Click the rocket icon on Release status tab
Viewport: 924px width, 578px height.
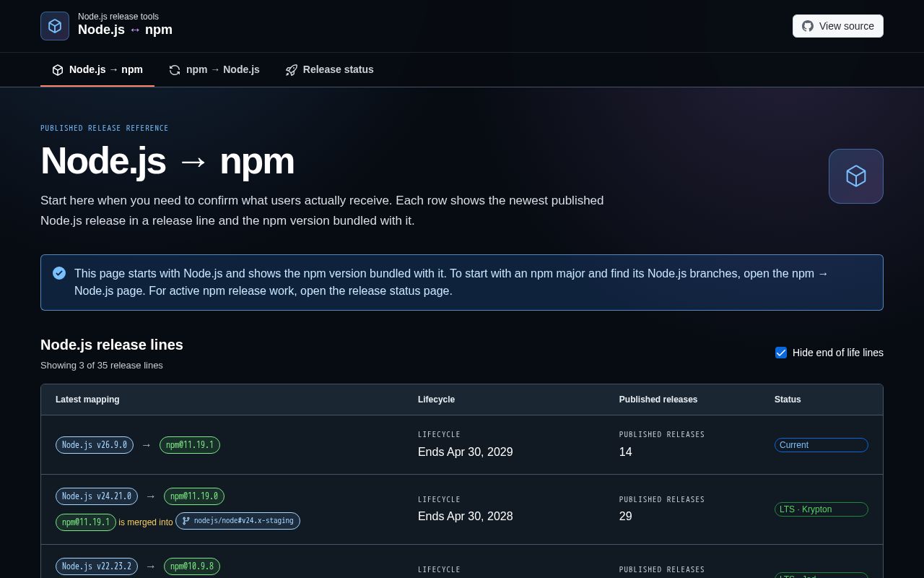click(292, 70)
